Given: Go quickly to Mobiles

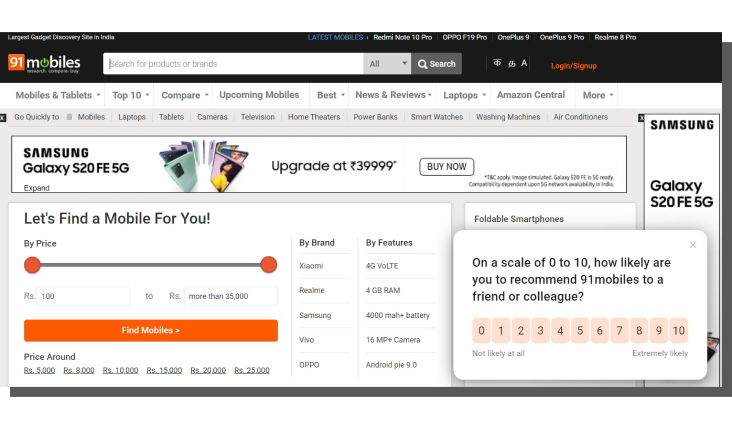Looking at the screenshot, I should coord(91,117).
